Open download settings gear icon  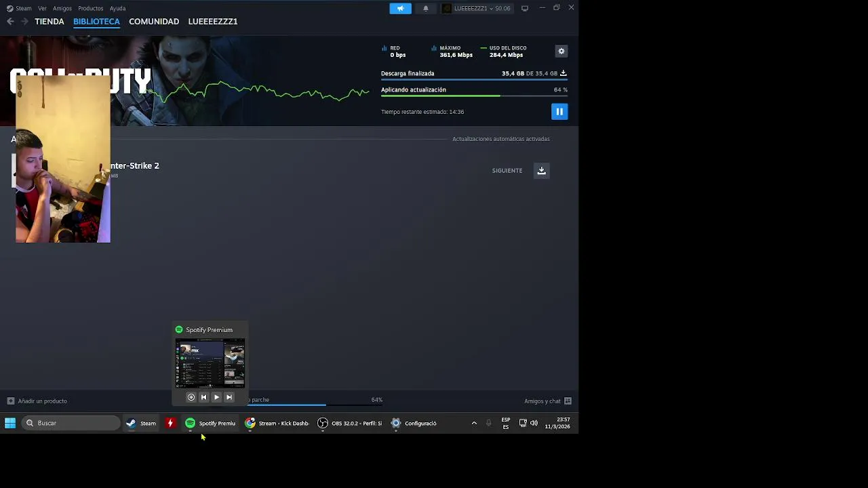coord(561,52)
